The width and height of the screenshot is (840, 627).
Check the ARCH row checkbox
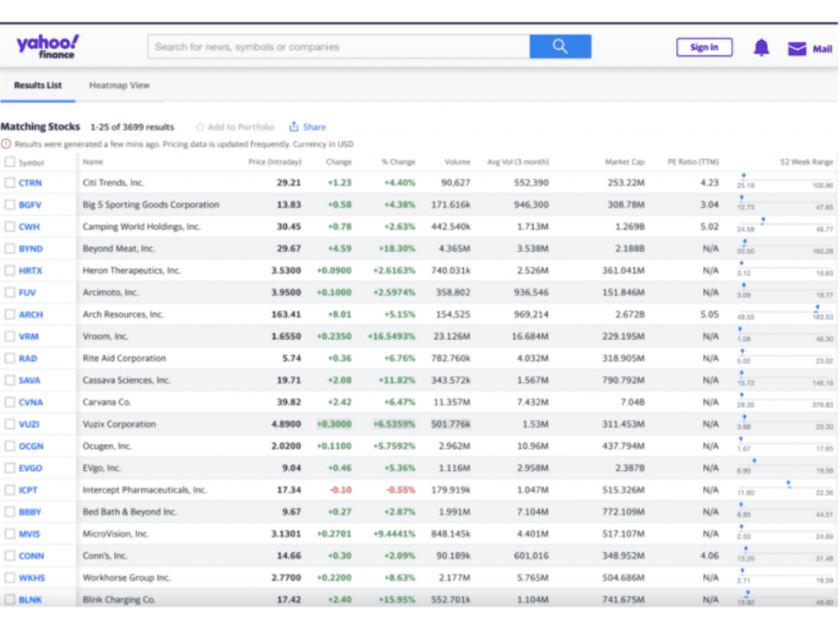tap(10, 314)
